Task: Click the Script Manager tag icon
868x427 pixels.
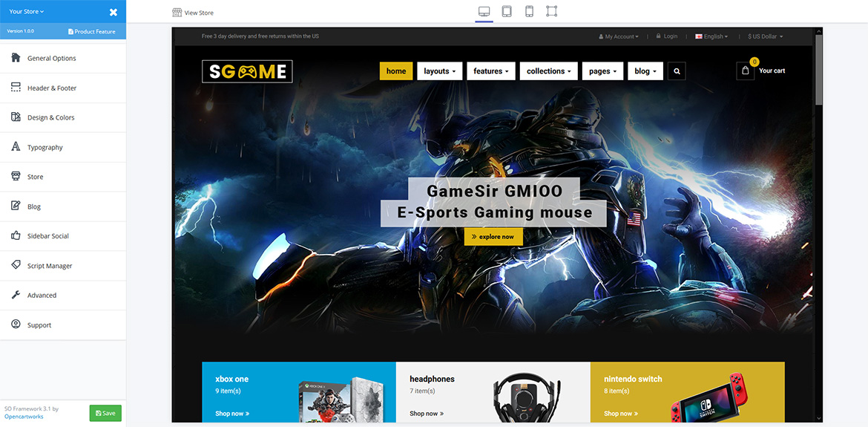Action: [16, 265]
